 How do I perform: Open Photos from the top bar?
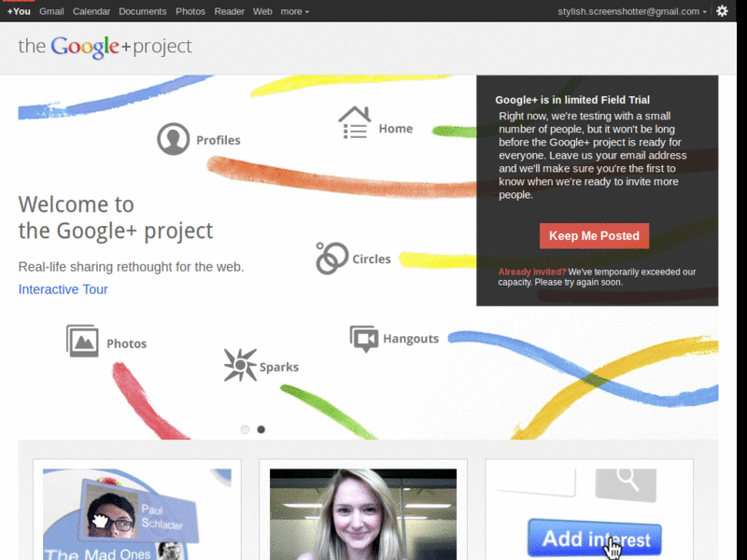190,11
